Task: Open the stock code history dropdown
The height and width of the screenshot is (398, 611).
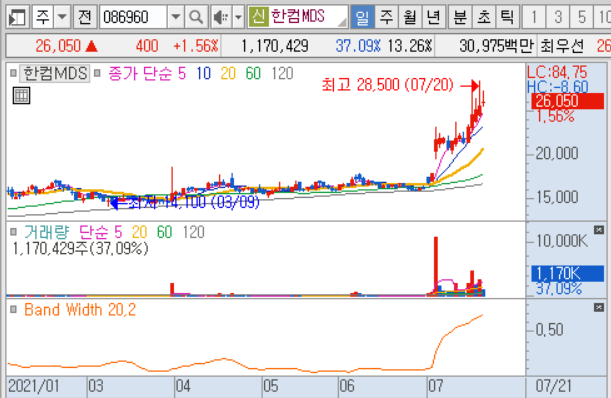Action: [176, 17]
